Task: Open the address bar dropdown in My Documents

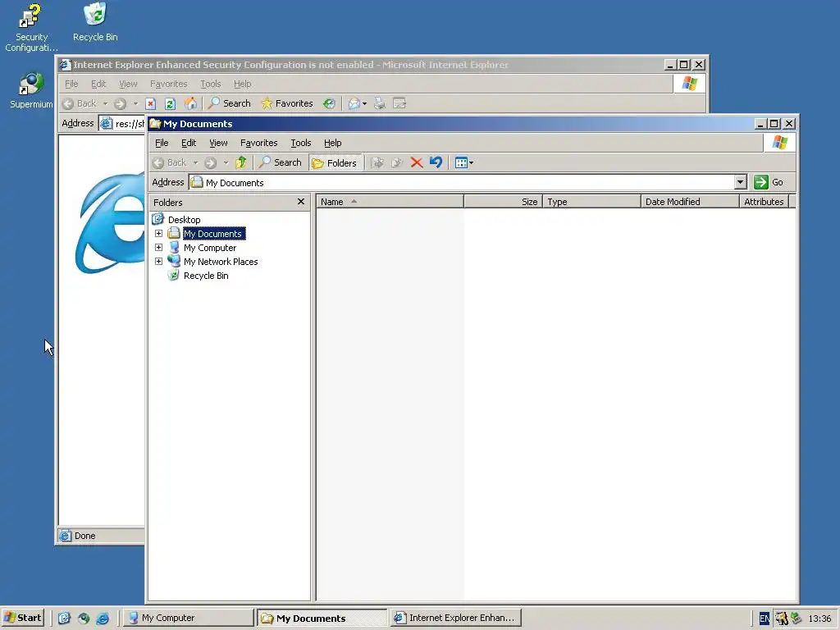Action: coord(740,182)
